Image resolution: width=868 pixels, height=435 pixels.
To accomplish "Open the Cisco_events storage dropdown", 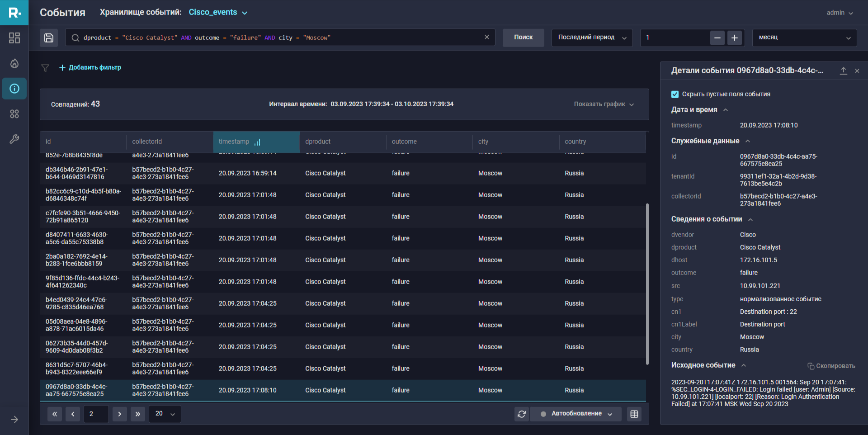I will 218,13.
